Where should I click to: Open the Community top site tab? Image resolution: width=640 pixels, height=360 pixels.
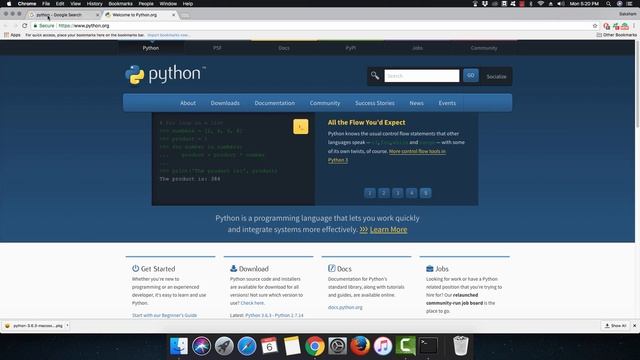click(484, 48)
